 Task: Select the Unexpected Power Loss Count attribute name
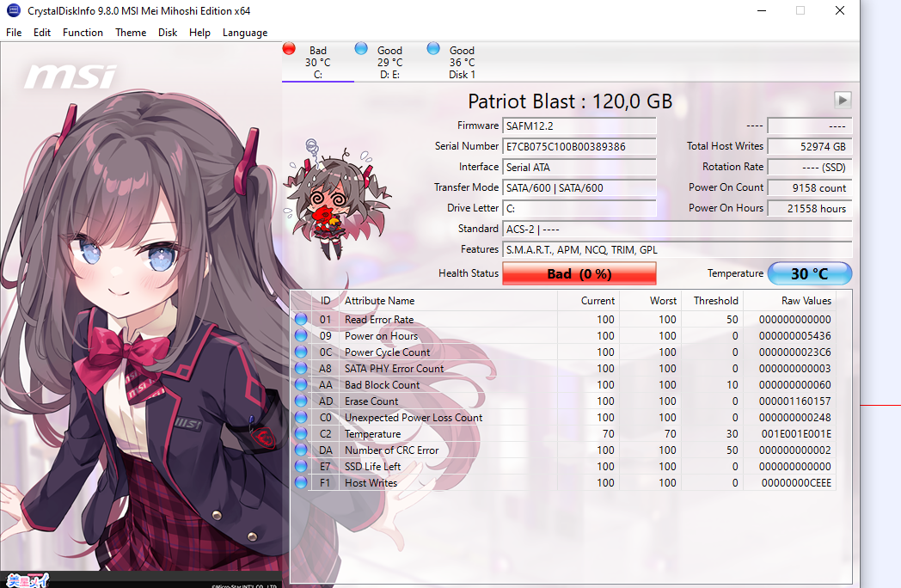pyautogui.click(x=414, y=418)
